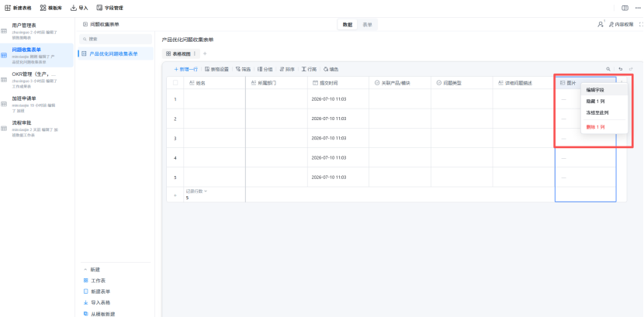
Task: Toggle the side panel layout icon top-right
Action: [625, 8]
